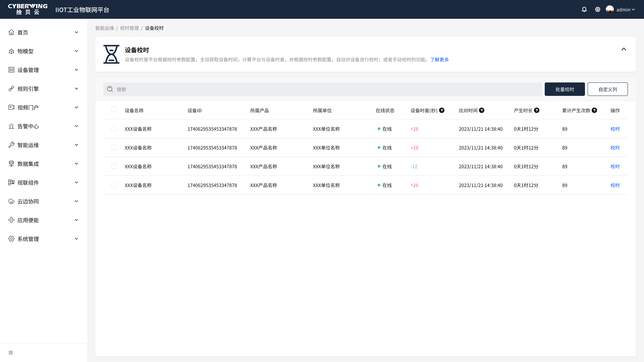Check the select-all header checkbox
The width and height of the screenshot is (644, 362).
tap(114, 109)
